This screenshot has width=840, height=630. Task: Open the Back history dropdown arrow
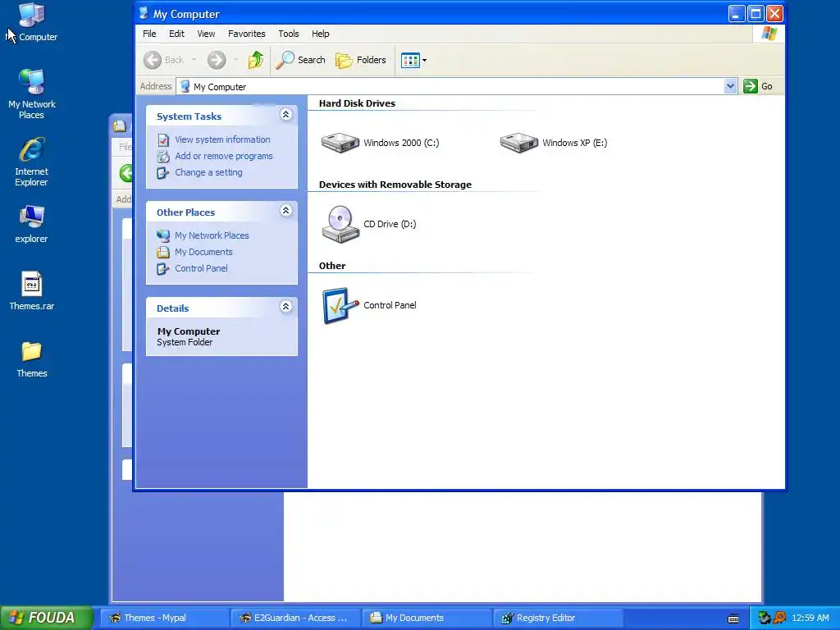194,60
